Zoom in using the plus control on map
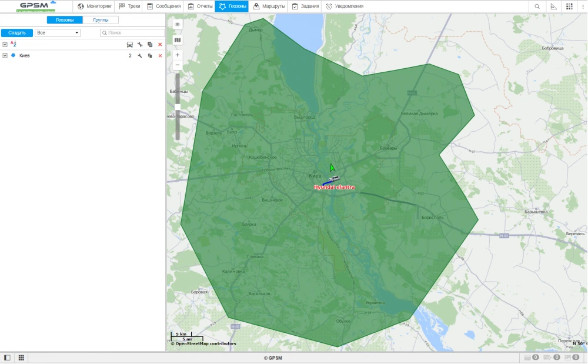This screenshot has height=364, width=588. [176, 54]
